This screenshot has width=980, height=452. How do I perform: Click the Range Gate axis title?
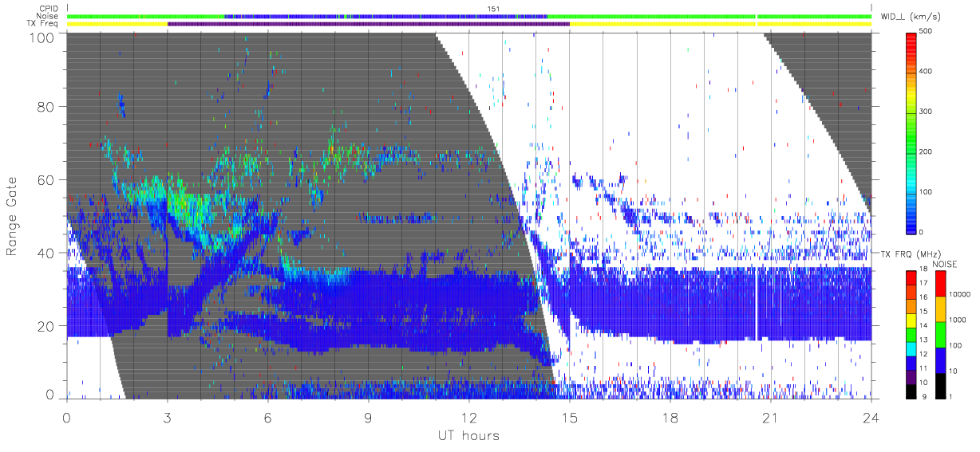(13, 216)
